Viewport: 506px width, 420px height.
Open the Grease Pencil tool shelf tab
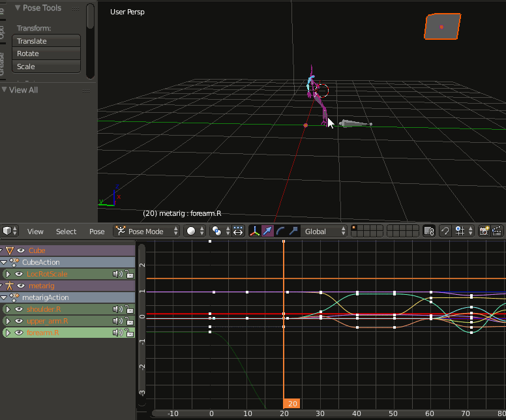pos(2,63)
